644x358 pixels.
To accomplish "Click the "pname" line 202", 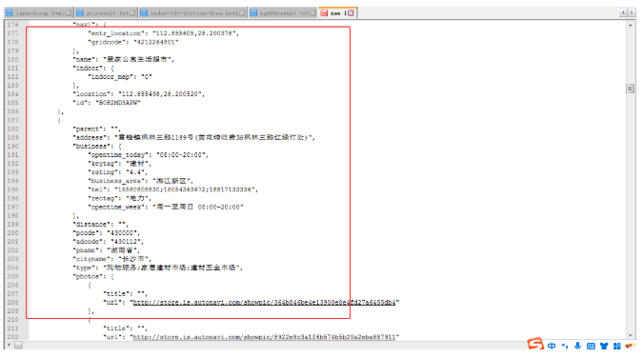I will click(x=107, y=250).
